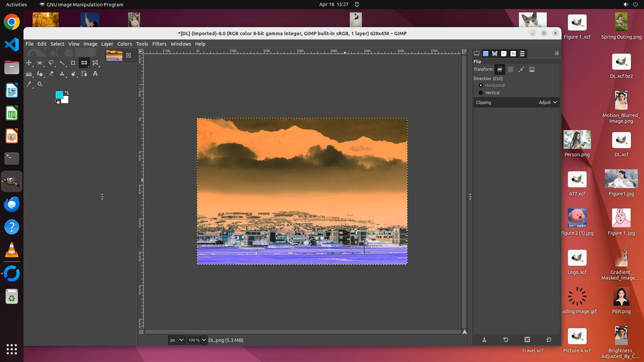Select Horizontal flip direction
This screenshot has width=644, height=362.
(481, 85)
